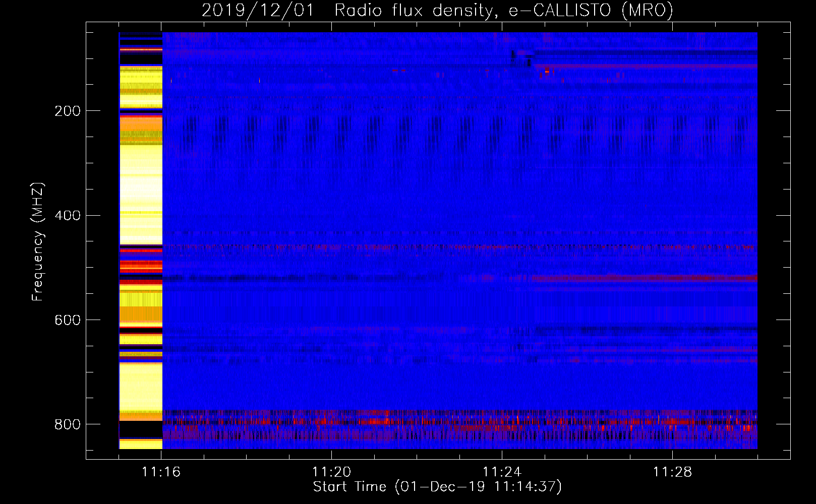The width and height of the screenshot is (816, 504).
Task: Click the 200 frequency tick label
Action: (67, 111)
